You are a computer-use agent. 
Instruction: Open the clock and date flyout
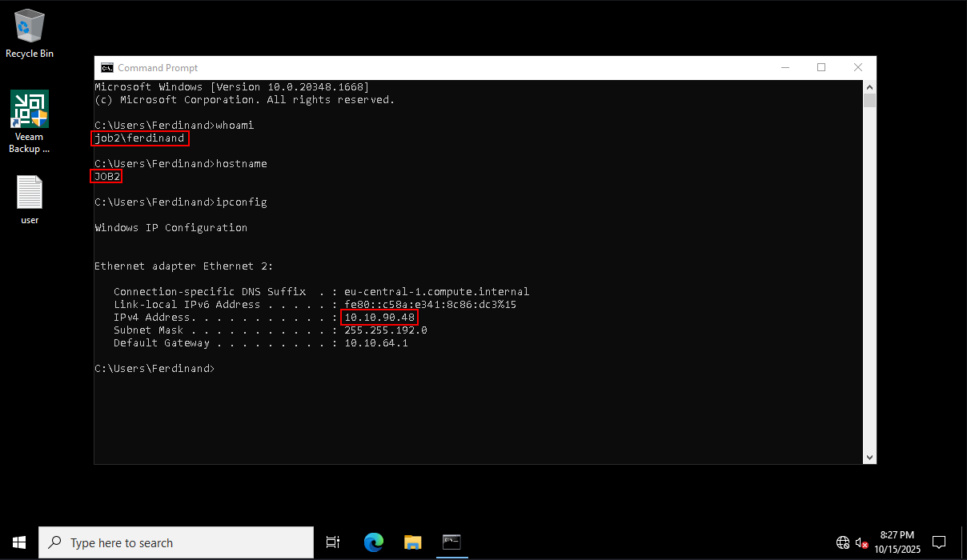(x=897, y=542)
